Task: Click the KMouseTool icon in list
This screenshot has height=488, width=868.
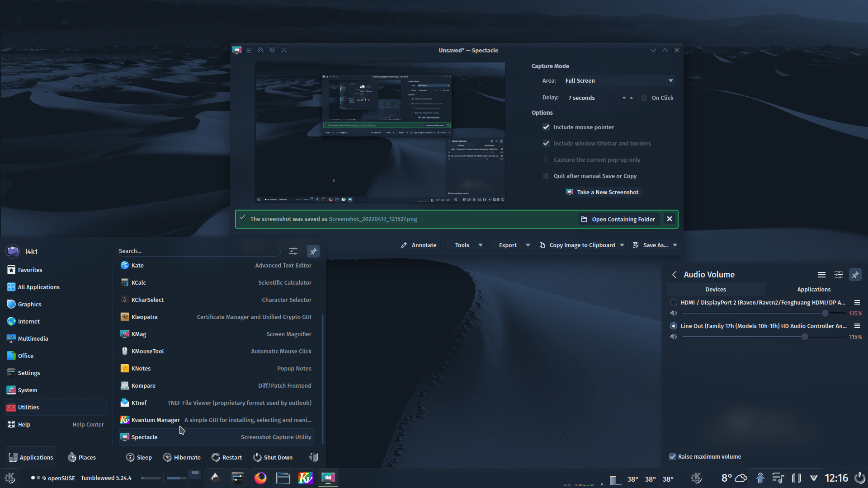Action: (x=125, y=351)
